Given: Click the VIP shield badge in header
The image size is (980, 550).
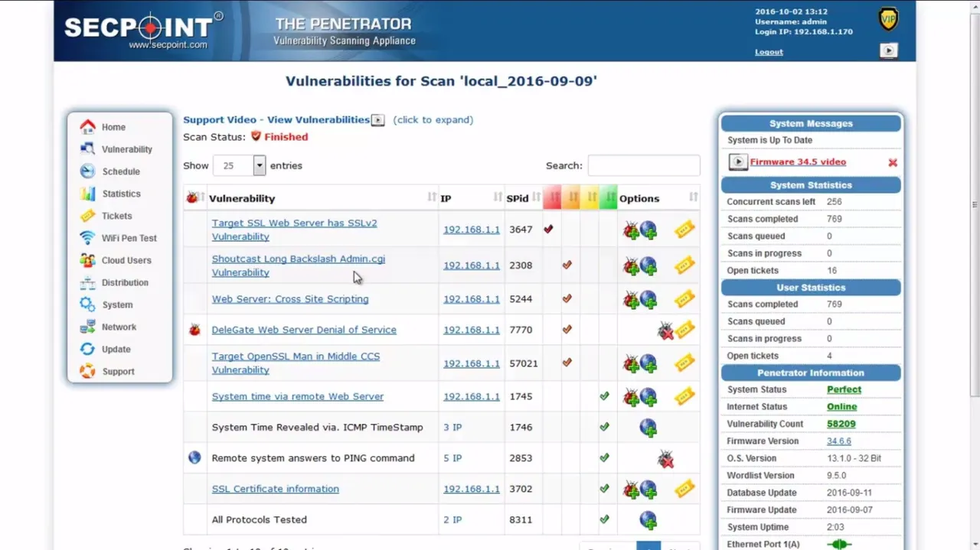Looking at the screenshot, I should pyautogui.click(x=887, y=19).
